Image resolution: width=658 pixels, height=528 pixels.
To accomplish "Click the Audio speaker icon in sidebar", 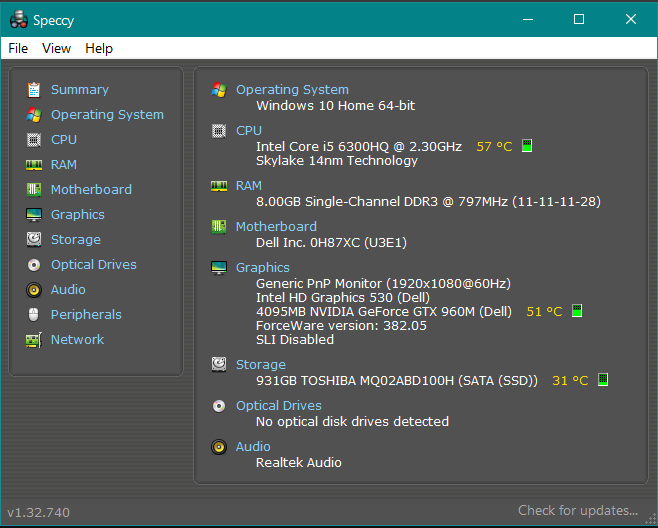I will click(x=34, y=290).
